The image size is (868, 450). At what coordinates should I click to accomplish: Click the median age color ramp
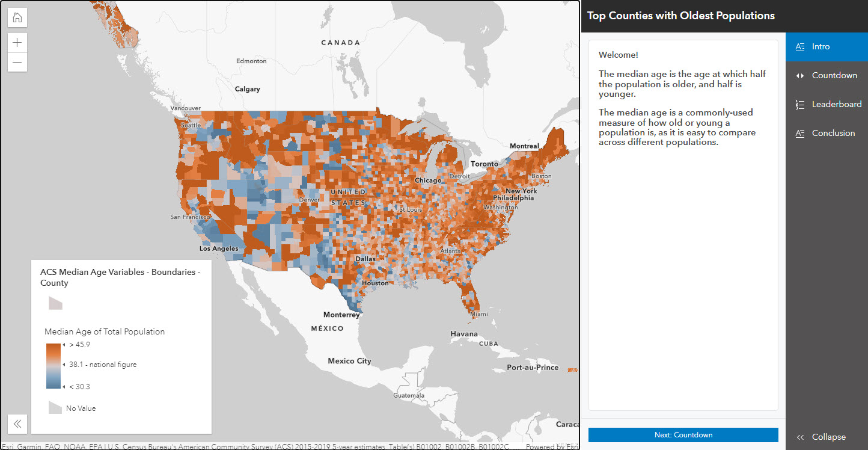(53, 366)
